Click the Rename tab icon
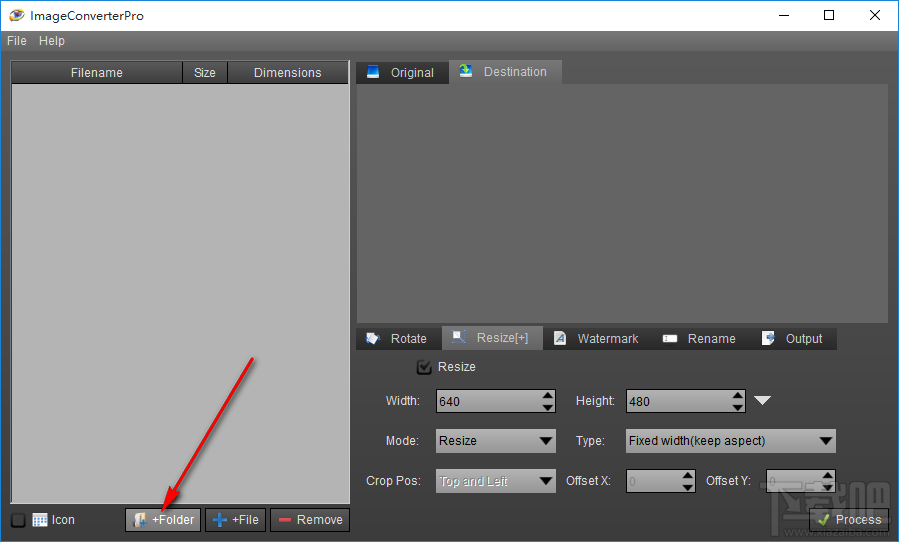Image resolution: width=899 pixels, height=542 pixels. pos(670,338)
